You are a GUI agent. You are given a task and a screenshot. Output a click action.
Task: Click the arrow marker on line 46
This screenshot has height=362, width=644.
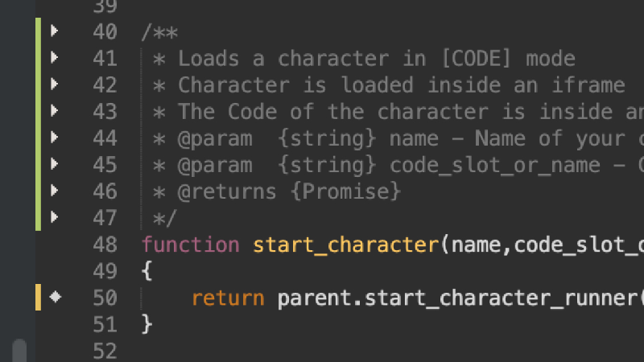[x=55, y=191]
